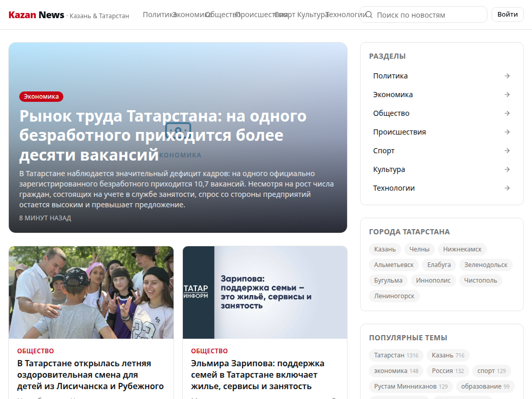Screen dimensions: 532x399
Task: Select popular topic tag Казань 716
Action: (448, 355)
